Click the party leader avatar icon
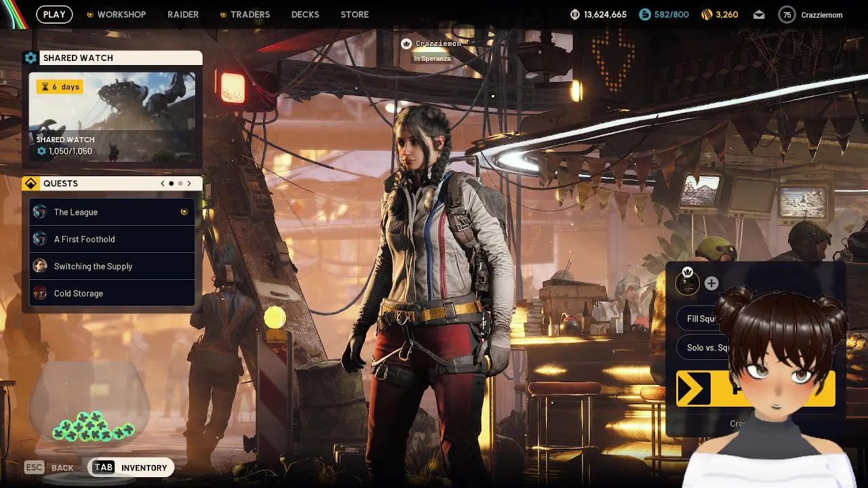The image size is (868, 488). pos(687,283)
